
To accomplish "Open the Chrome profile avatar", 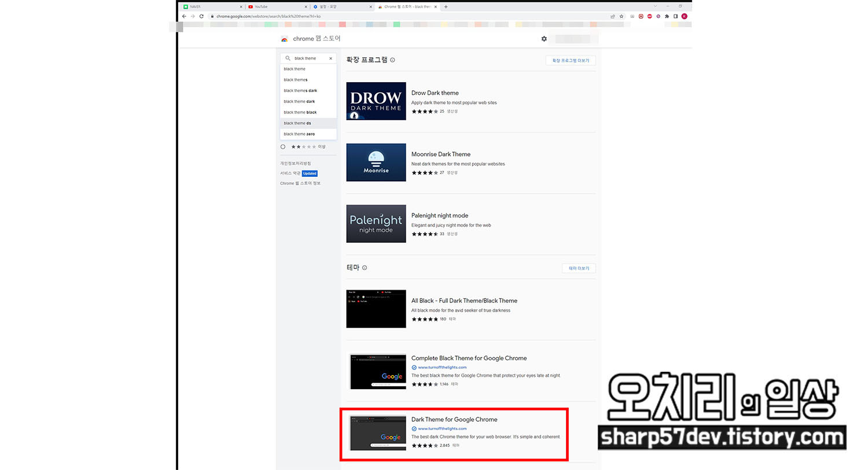I will point(684,16).
